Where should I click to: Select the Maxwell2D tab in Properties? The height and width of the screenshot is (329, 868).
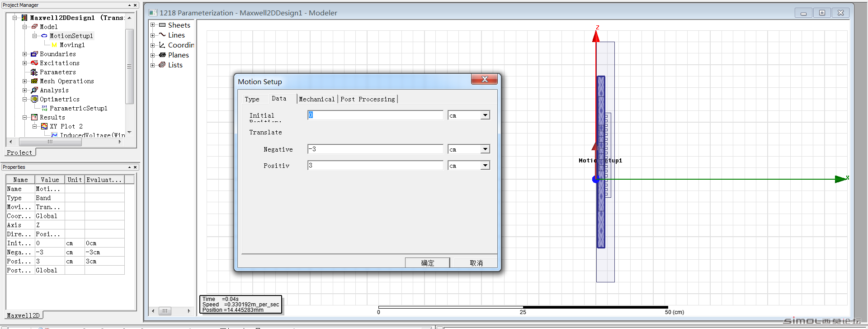point(24,315)
